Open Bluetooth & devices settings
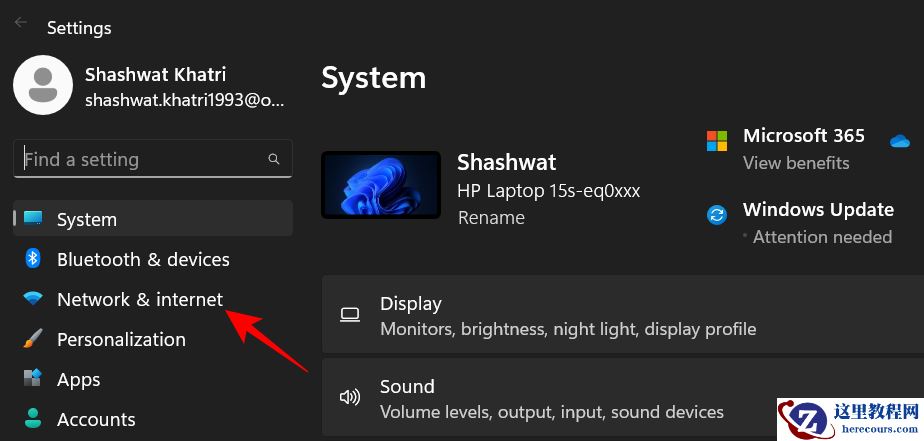 143,259
